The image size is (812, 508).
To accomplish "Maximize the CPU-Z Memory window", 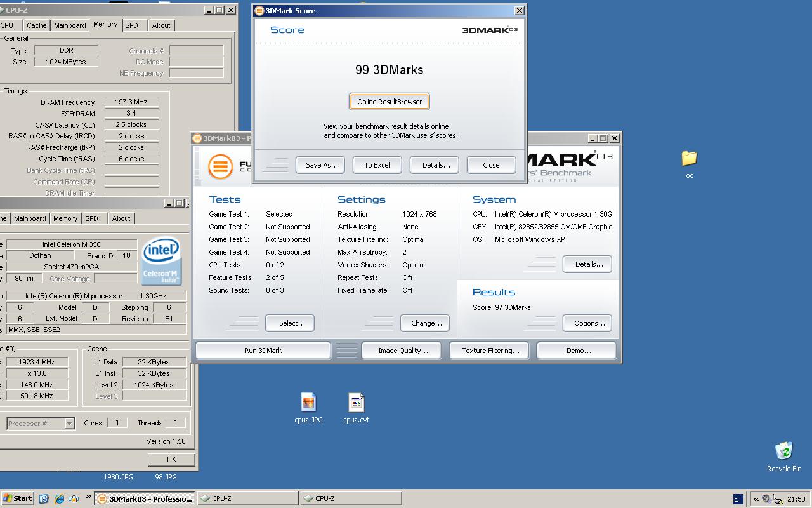I will pyautogui.click(x=219, y=10).
